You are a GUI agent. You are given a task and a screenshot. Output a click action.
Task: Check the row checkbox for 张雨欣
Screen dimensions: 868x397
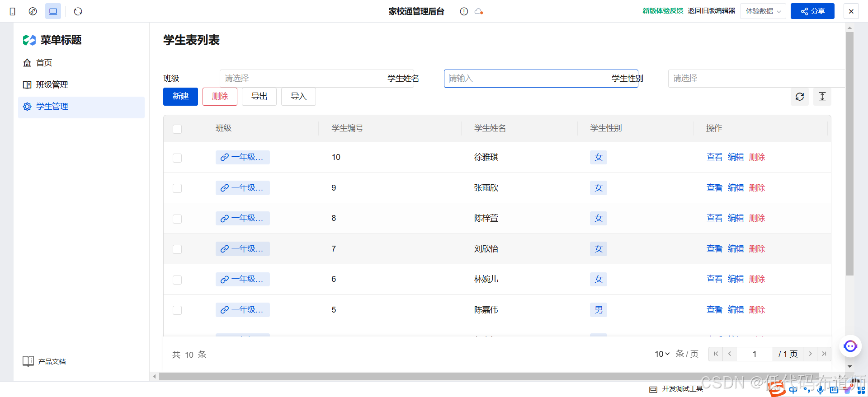click(x=177, y=188)
